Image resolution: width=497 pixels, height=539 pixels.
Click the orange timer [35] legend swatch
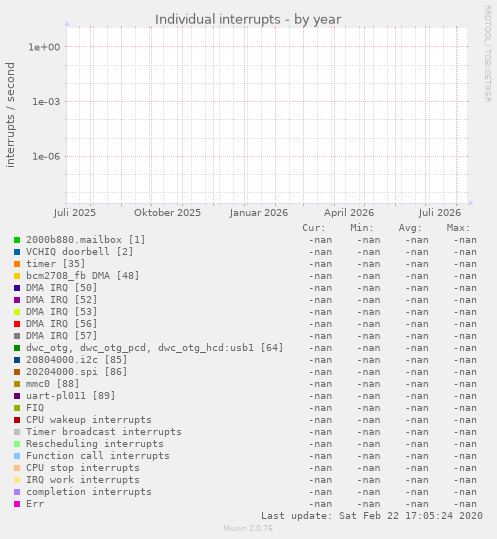[17, 264]
